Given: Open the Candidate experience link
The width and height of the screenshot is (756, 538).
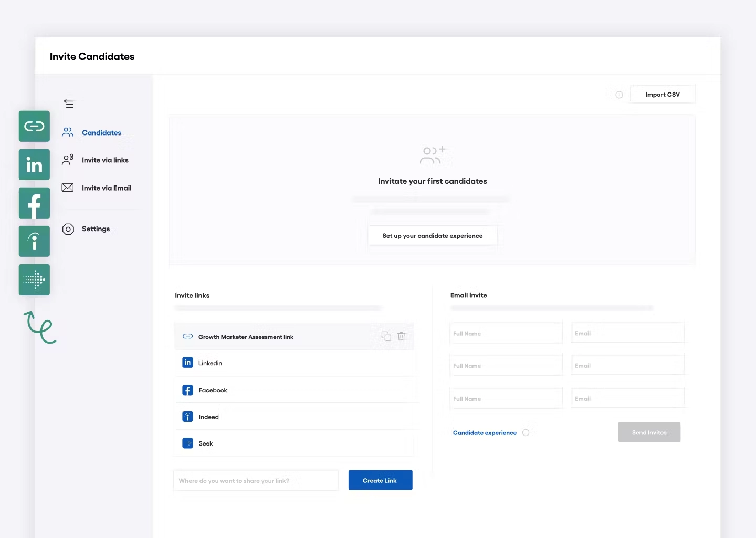Looking at the screenshot, I should [x=485, y=433].
